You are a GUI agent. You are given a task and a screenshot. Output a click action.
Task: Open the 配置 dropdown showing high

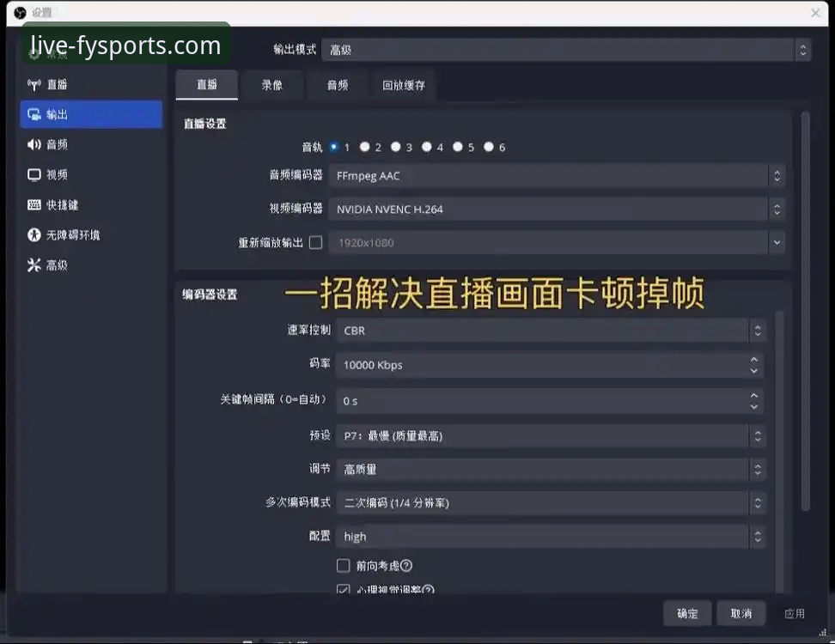coord(551,537)
